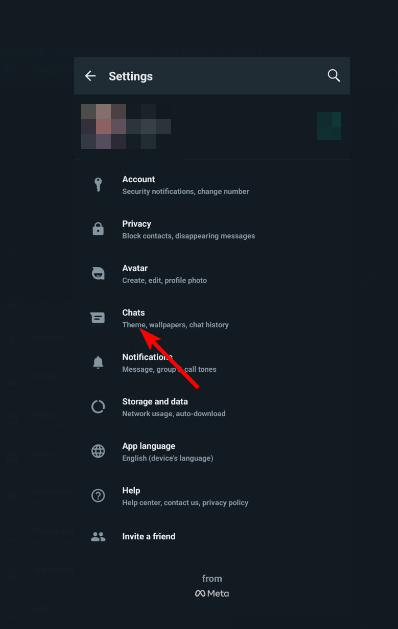Select Storage and data
The height and width of the screenshot is (629, 398).
point(212,407)
